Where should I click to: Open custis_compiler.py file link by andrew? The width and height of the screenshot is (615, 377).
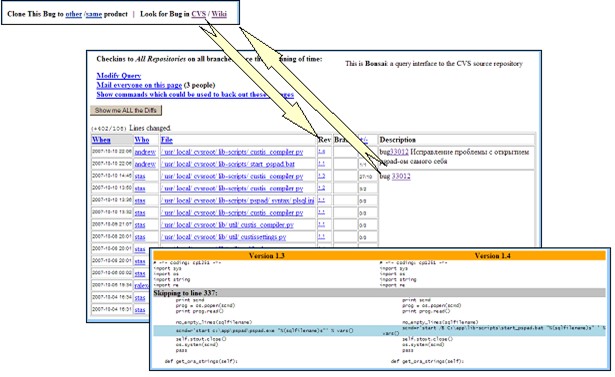[232, 152]
